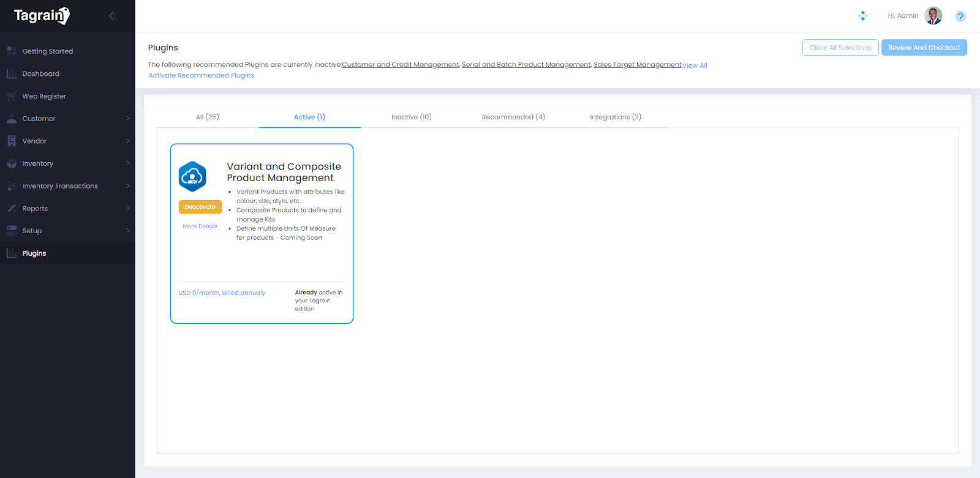Click the View All link

[695, 65]
